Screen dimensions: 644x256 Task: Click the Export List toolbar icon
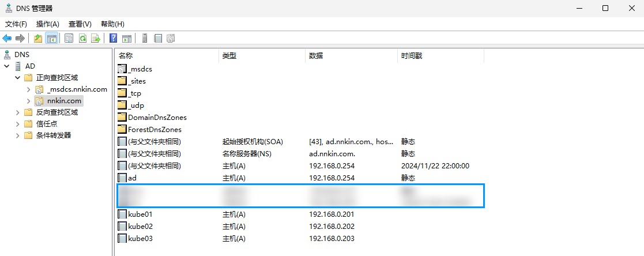coord(96,39)
